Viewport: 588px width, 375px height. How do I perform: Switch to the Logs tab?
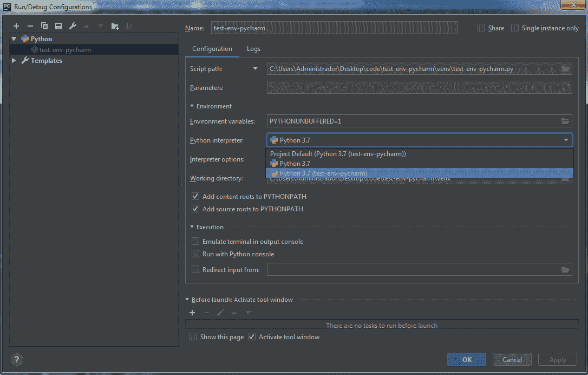tap(253, 49)
